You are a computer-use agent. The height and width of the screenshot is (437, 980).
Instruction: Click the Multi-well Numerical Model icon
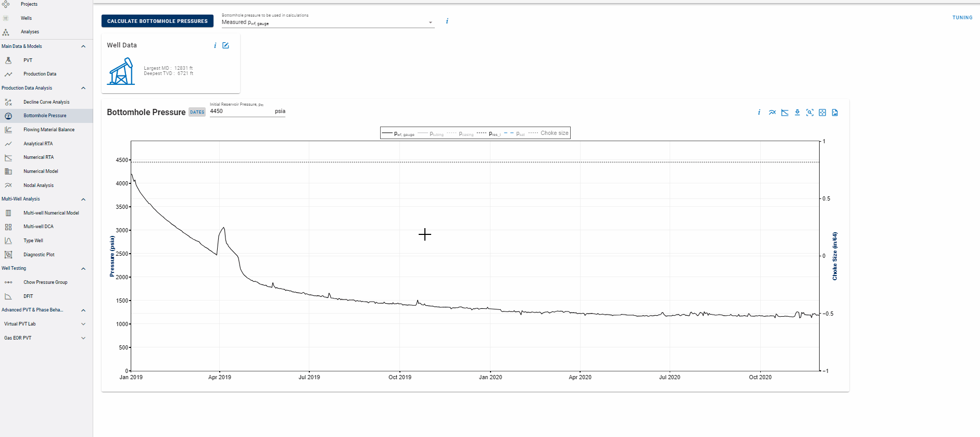pyautogui.click(x=8, y=213)
